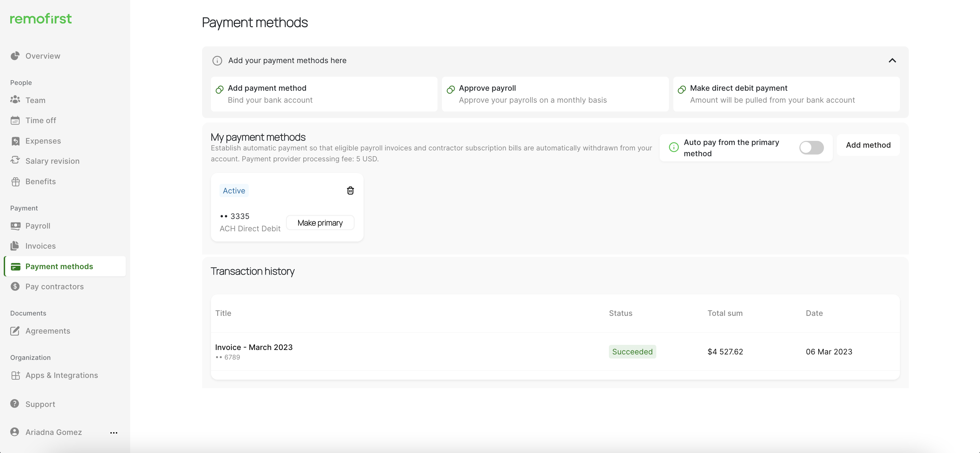
Task: Collapse the Add your payment methods panel
Action: tap(892, 61)
